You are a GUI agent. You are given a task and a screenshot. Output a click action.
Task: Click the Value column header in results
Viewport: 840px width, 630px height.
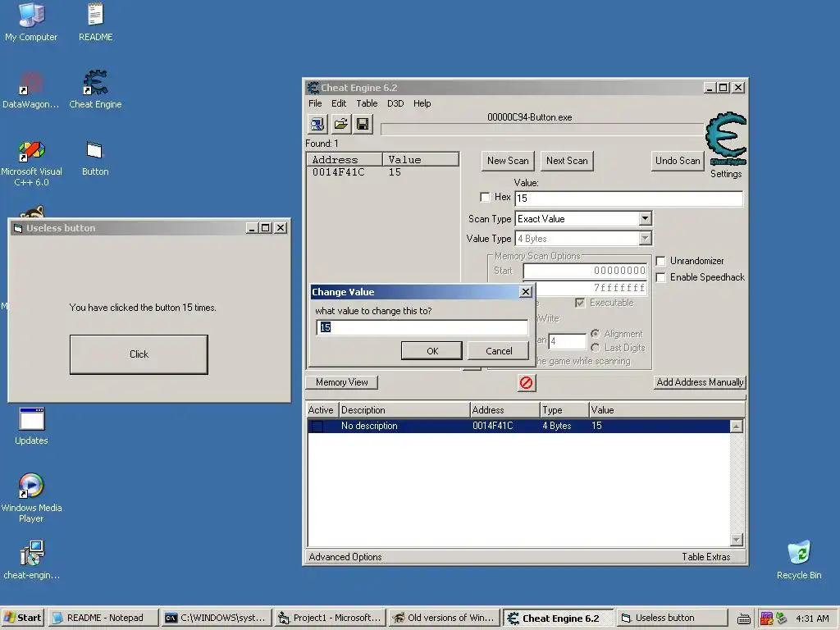(x=421, y=160)
